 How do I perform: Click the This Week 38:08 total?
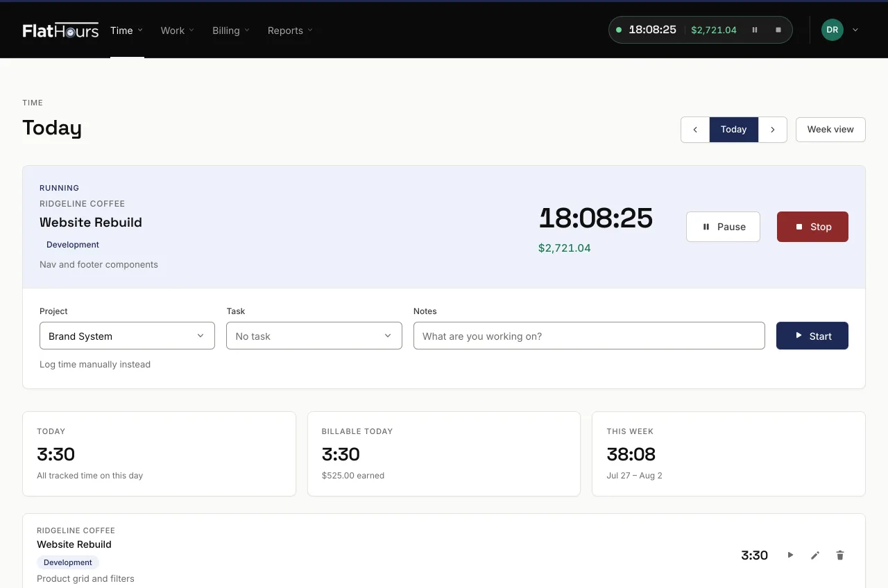point(631,454)
